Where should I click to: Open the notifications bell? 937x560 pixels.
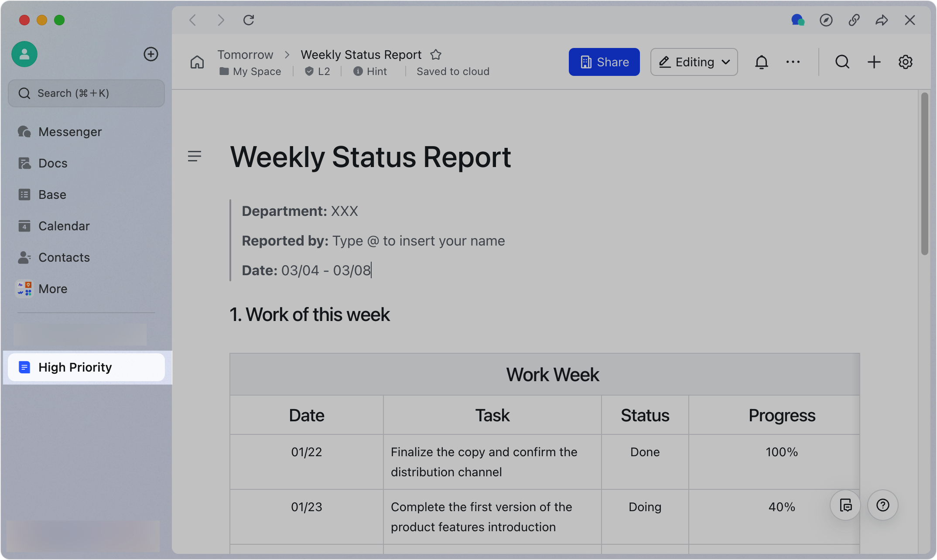click(761, 62)
